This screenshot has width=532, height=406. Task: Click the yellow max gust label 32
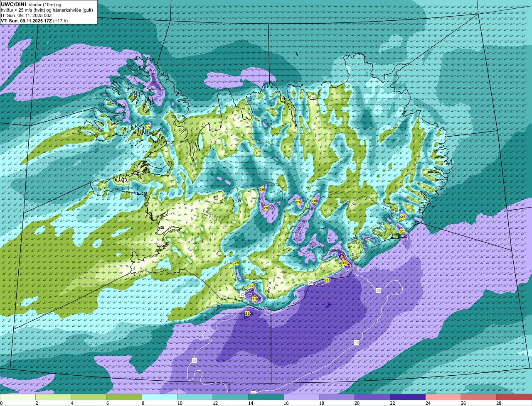pyautogui.click(x=251, y=286)
